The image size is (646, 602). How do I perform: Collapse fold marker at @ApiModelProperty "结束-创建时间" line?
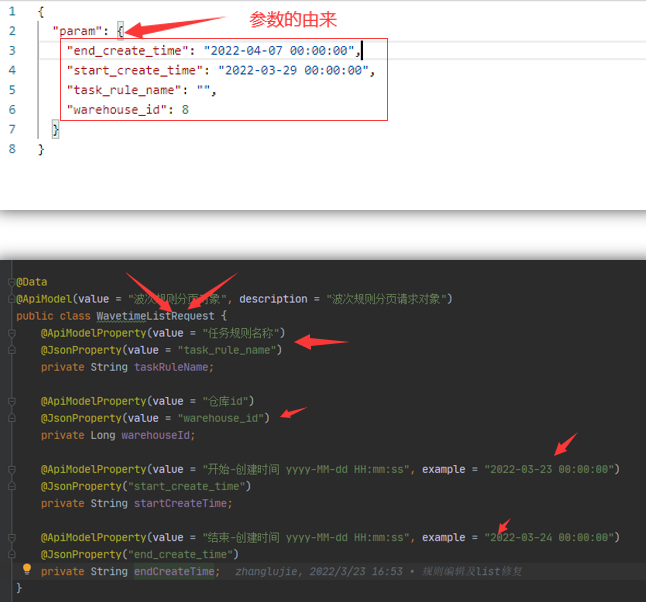12,537
